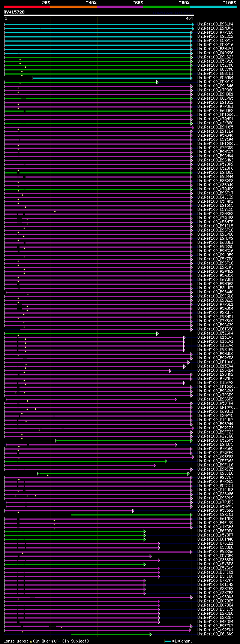
Task: Open hit UniRef100_B9MU02
Action: (215, 28)
